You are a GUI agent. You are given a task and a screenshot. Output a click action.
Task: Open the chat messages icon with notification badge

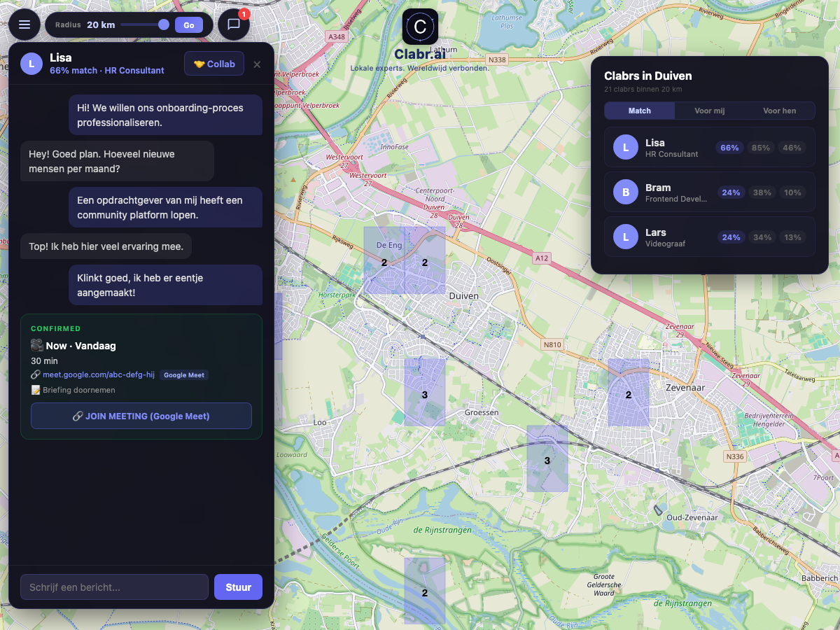tap(234, 24)
